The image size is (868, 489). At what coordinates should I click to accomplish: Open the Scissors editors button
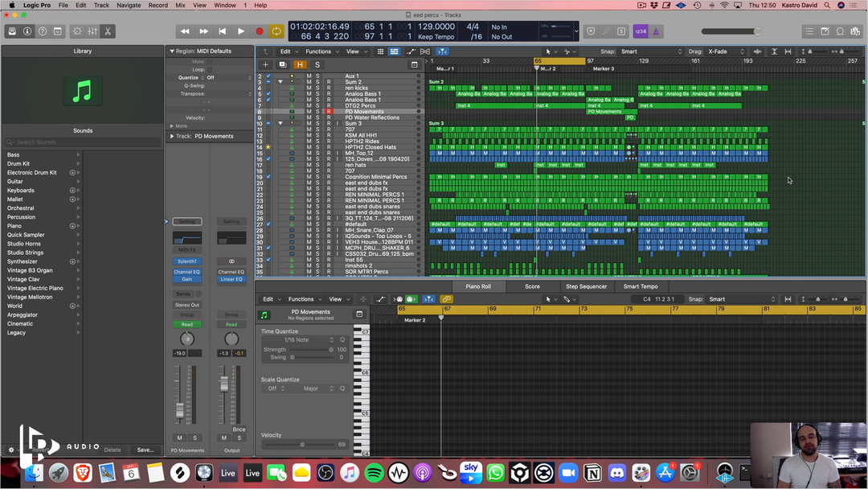[108, 31]
